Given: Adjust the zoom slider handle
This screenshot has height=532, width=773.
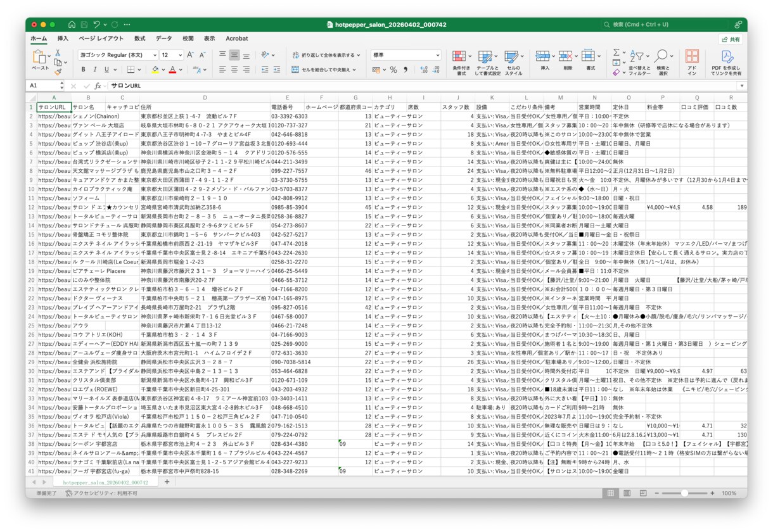Looking at the screenshot, I should pyautogui.click(x=684, y=493).
